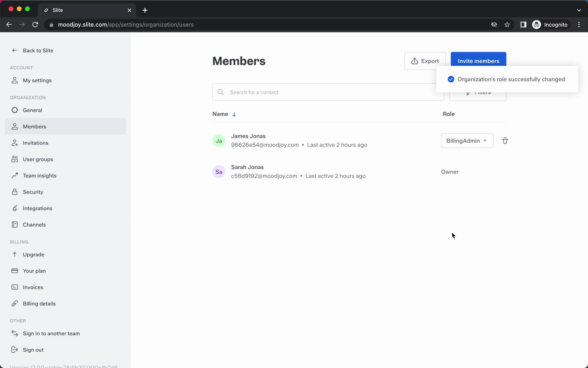Click the delete icon for James Jonas
Image resolution: width=588 pixels, height=368 pixels.
[505, 140]
